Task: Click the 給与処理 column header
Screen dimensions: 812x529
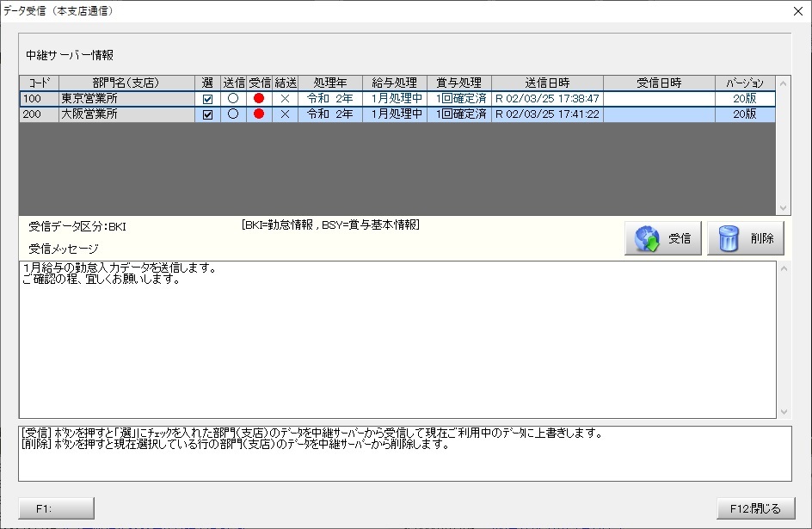Action: [x=395, y=83]
